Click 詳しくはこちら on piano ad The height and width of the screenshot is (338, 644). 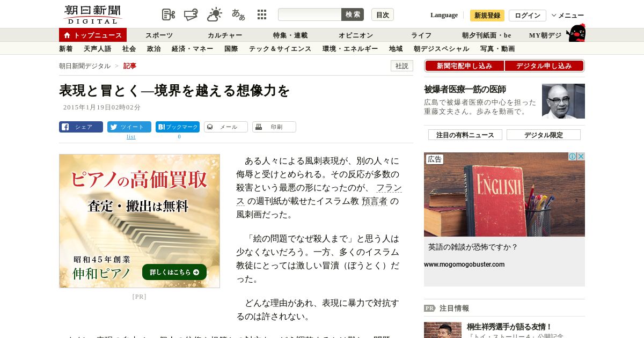(174, 272)
